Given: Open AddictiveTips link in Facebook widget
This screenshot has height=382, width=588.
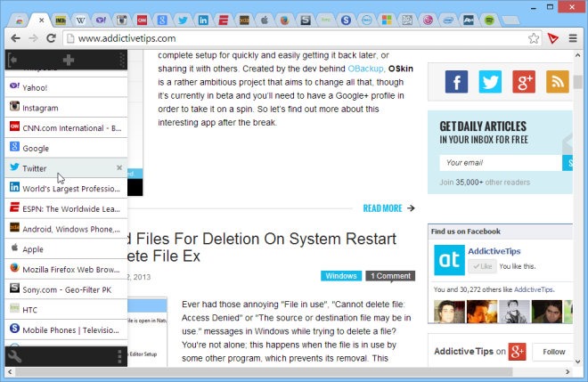Looking at the screenshot, I should 494,251.
